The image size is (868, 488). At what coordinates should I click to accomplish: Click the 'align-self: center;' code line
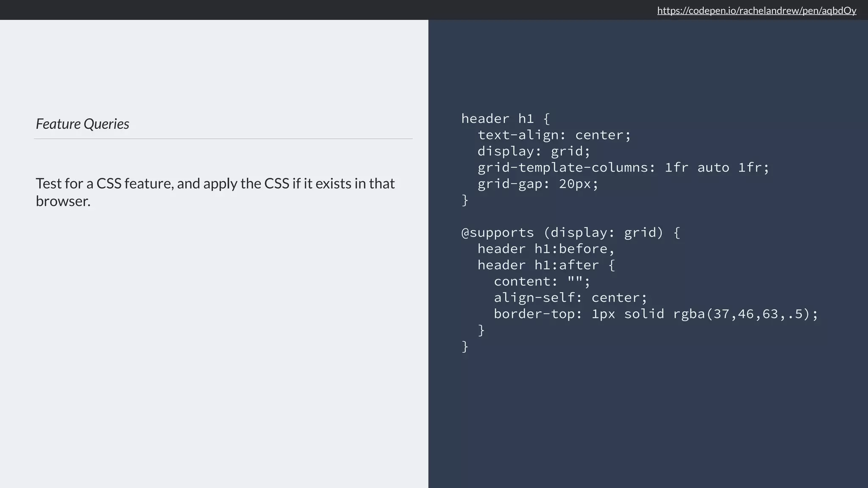[x=570, y=298]
